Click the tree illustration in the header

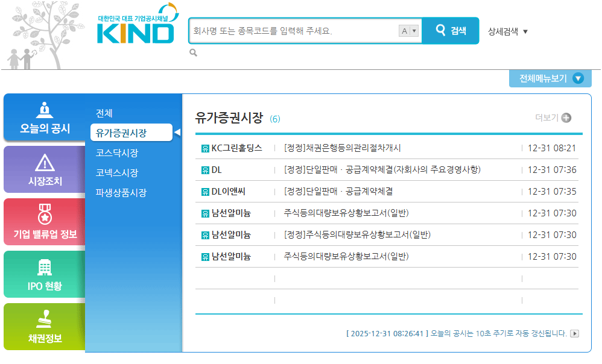(45, 36)
